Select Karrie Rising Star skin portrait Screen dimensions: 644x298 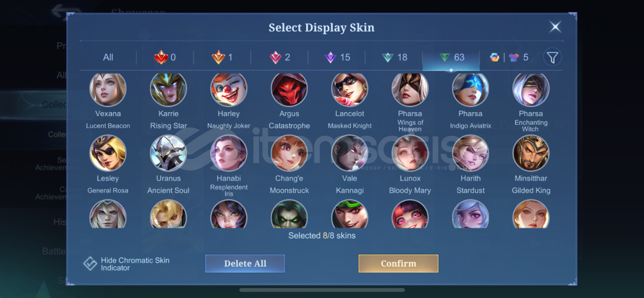click(x=168, y=89)
